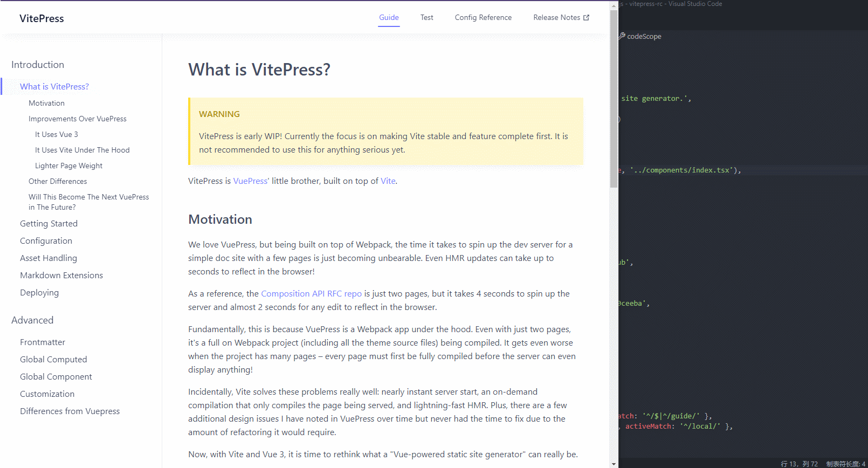Image resolution: width=868 pixels, height=468 pixels.
Task: Open 'Other Differences' sidebar entry
Action: point(58,181)
